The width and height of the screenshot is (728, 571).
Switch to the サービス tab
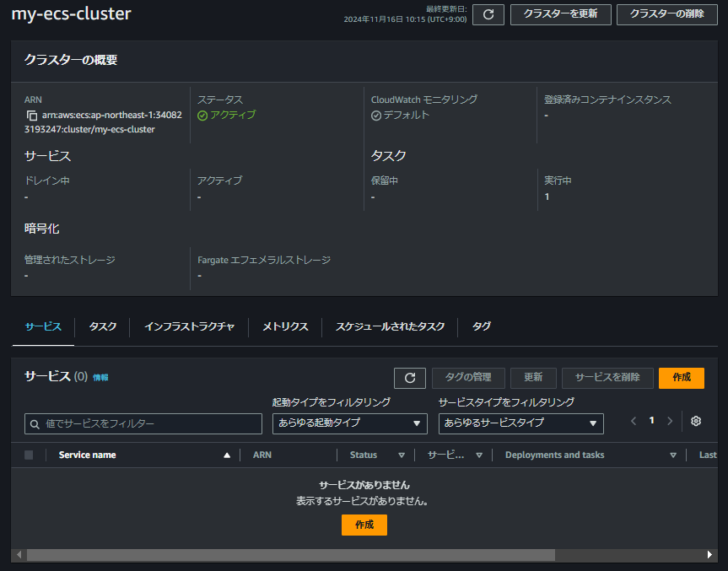point(43,326)
